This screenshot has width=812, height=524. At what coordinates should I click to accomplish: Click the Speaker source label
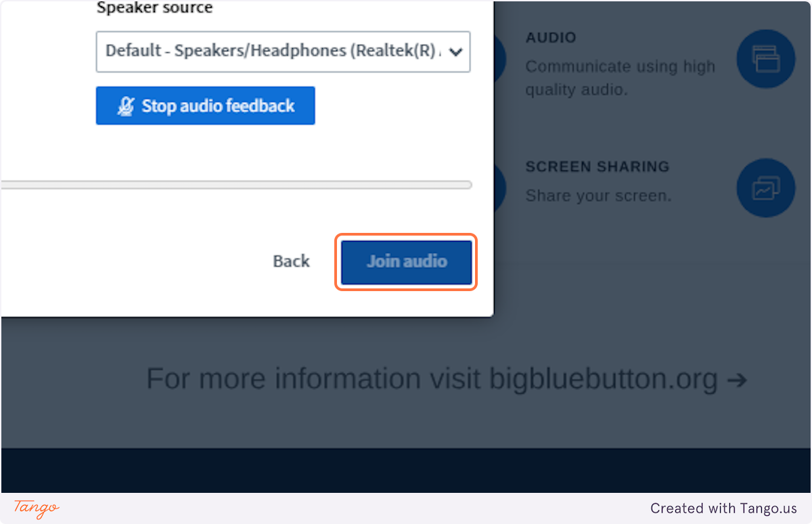[155, 8]
